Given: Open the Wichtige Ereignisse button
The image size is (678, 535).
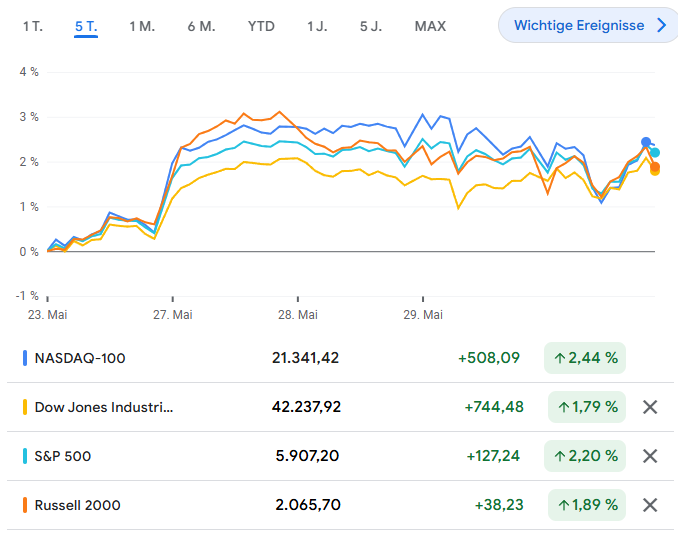Looking at the screenshot, I should 579,26.
